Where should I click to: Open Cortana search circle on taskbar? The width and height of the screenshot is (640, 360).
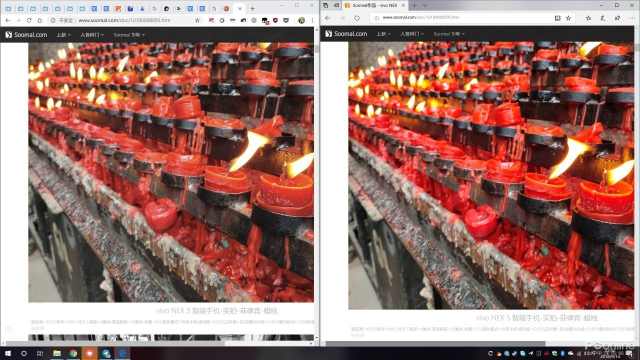24,353
